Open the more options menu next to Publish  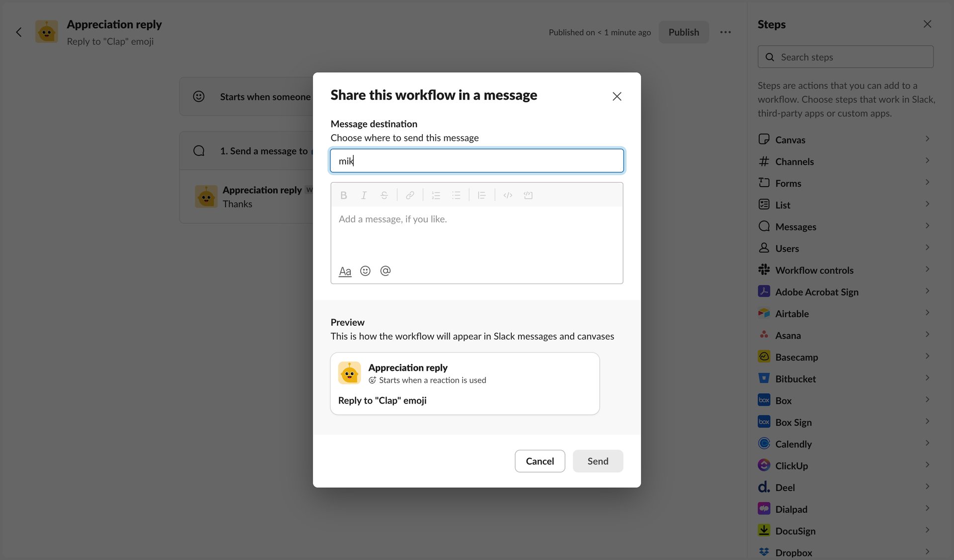[725, 32]
